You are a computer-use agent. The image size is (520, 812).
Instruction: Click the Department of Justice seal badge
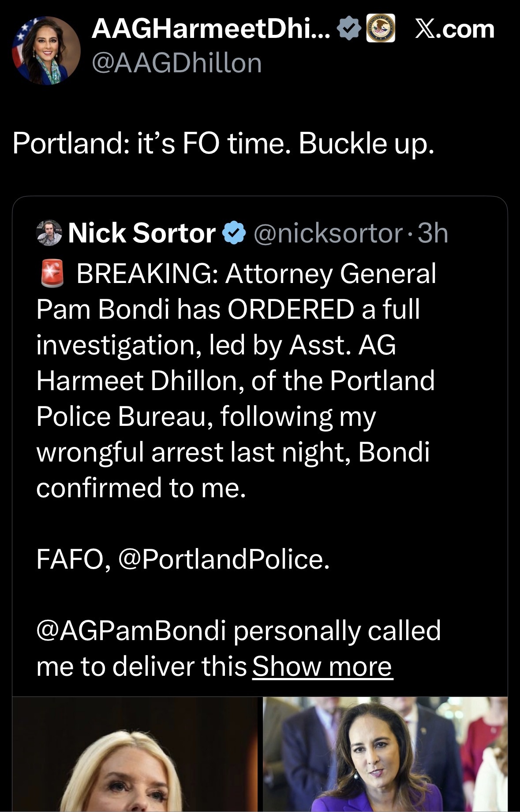381,29
